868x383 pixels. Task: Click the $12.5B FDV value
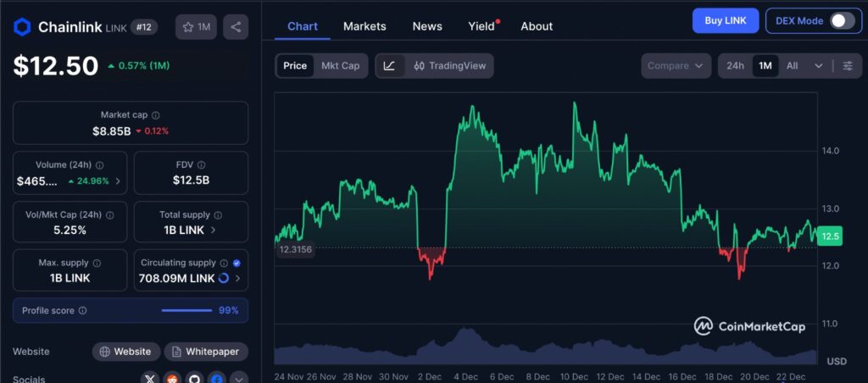point(191,180)
